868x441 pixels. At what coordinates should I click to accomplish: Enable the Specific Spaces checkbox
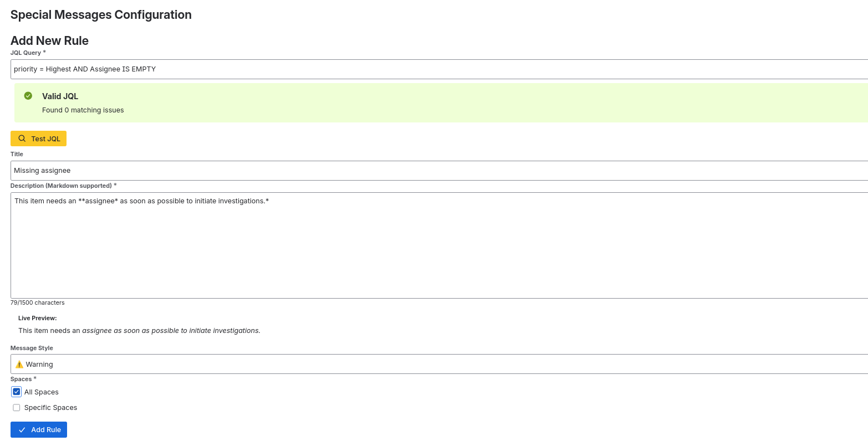16,407
